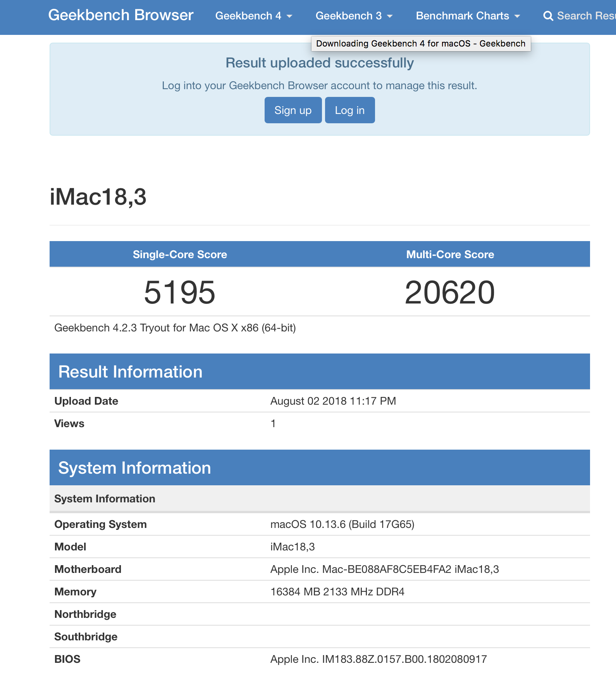
Task: Click the multi-core score value 20620
Action: click(449, 292)
